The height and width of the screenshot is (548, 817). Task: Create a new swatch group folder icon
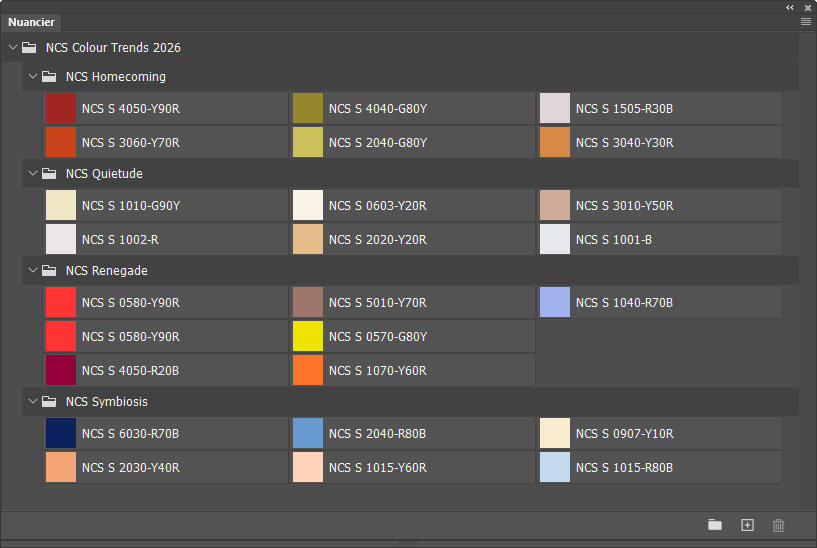[x=715, y=525]
